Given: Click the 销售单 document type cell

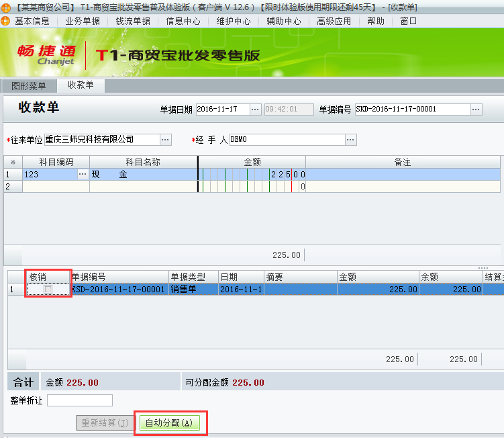Looking at the screenshot, I should pos(193,290).
